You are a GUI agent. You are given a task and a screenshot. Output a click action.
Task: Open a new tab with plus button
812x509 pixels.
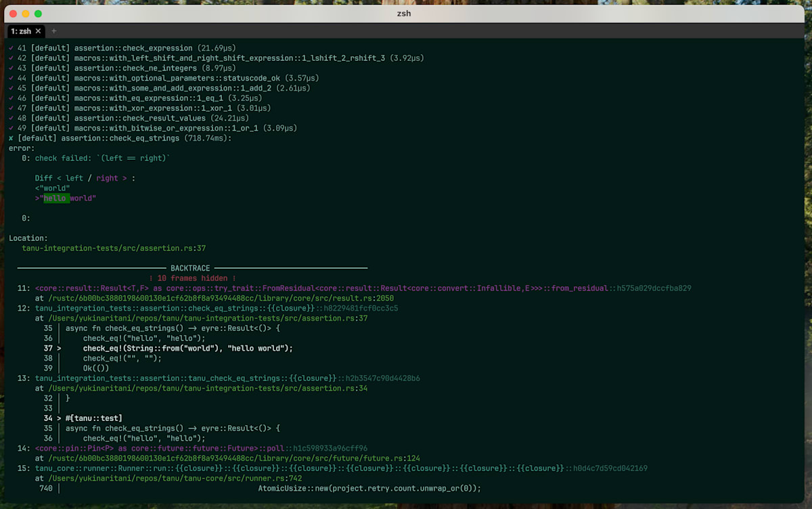point(54,31)
